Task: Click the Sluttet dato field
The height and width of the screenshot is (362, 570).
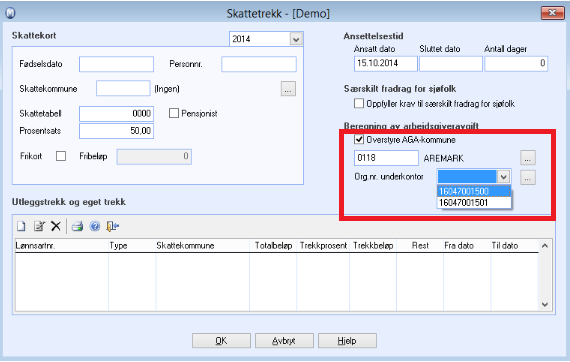Action: coord(451,64)
